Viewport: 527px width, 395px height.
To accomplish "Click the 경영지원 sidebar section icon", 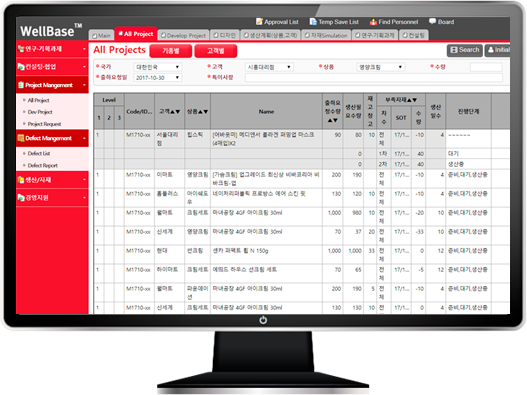I will click(x=21, y=198).
